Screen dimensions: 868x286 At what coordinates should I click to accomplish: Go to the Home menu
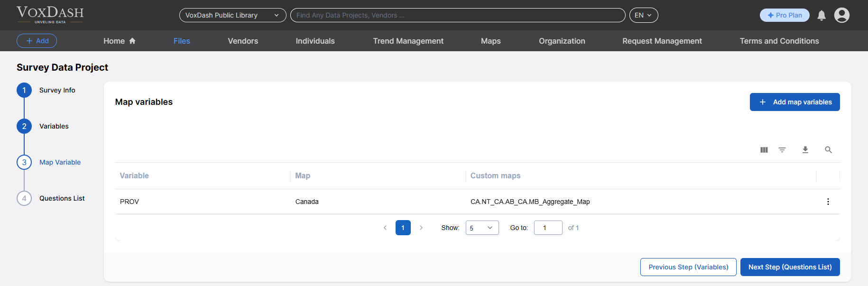pos(120,41)
